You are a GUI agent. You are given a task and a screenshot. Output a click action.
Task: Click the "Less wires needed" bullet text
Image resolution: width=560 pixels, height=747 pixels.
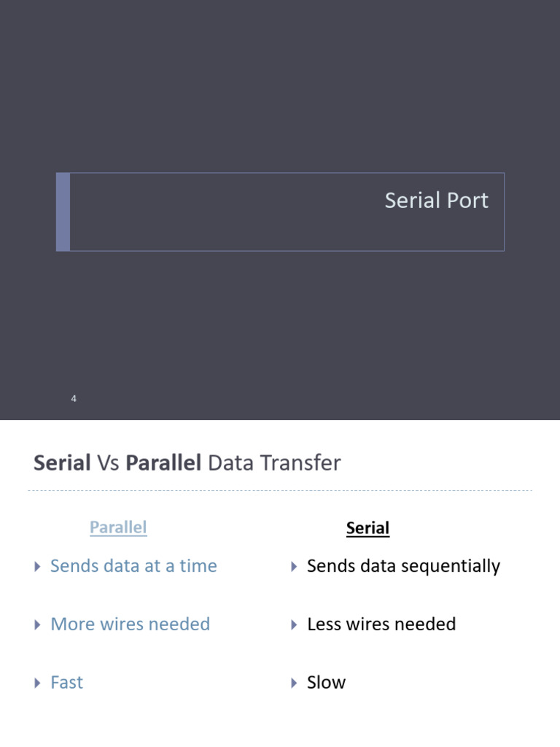(x=381, y=624)
